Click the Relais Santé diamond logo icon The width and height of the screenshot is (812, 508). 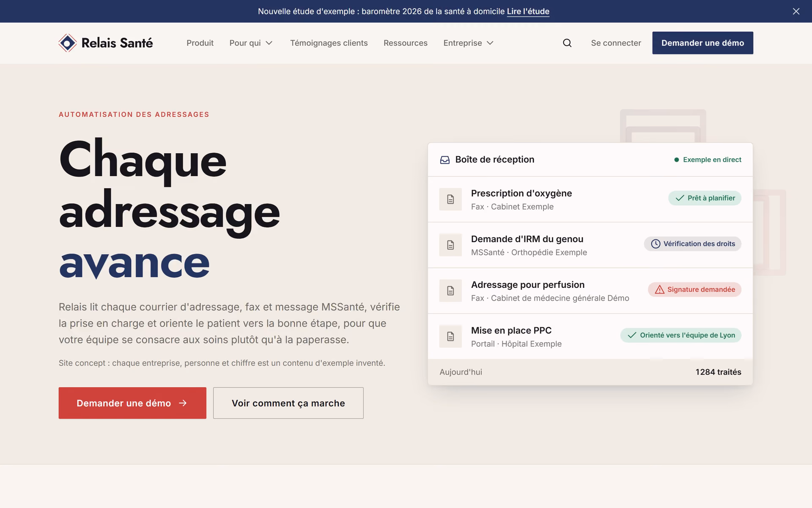click(x=68, y=43)
